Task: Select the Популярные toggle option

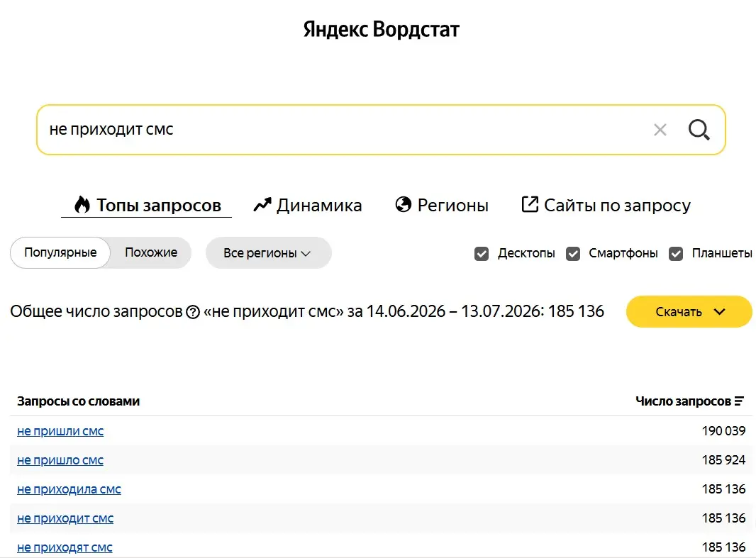Action: pos(60,252)
